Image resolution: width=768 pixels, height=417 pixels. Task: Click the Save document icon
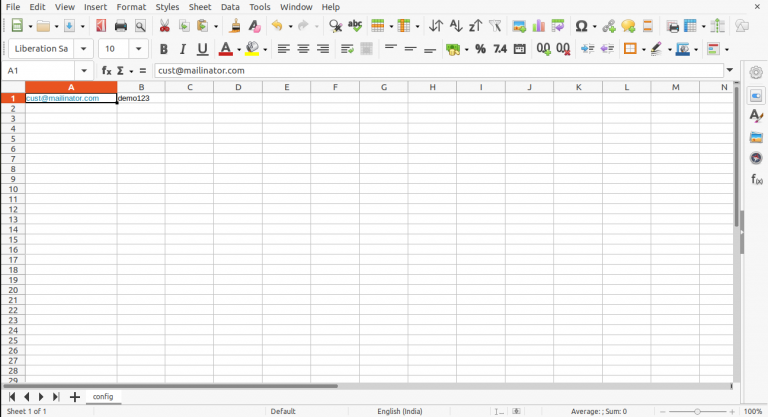point(69,26)
